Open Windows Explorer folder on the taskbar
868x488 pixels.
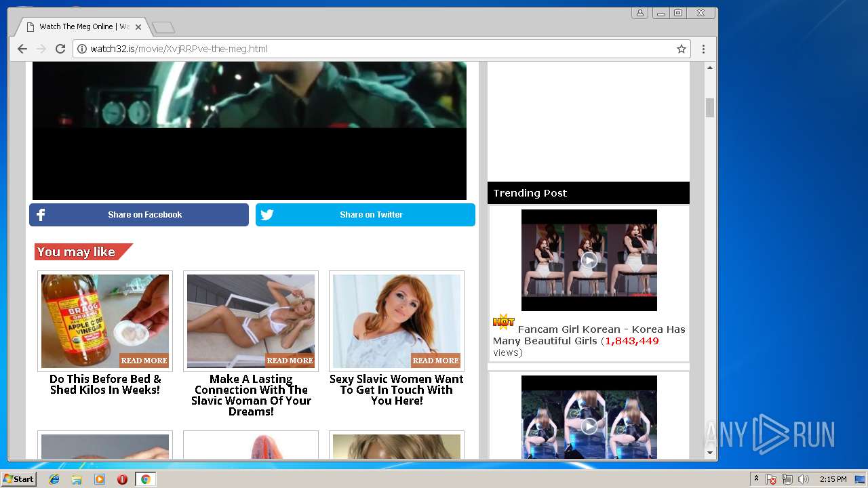(77, 479)
